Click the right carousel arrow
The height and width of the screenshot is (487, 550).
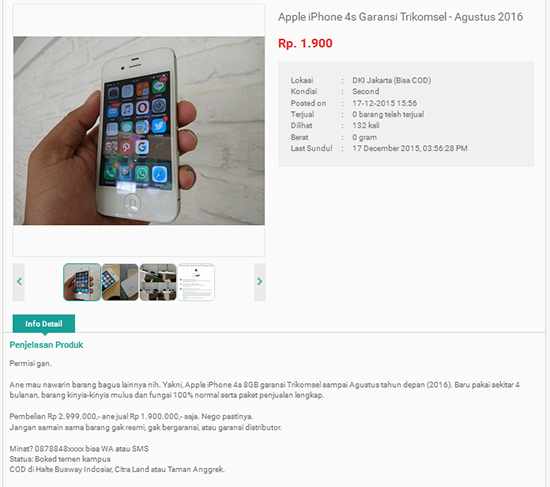click(x=260, y=282)
